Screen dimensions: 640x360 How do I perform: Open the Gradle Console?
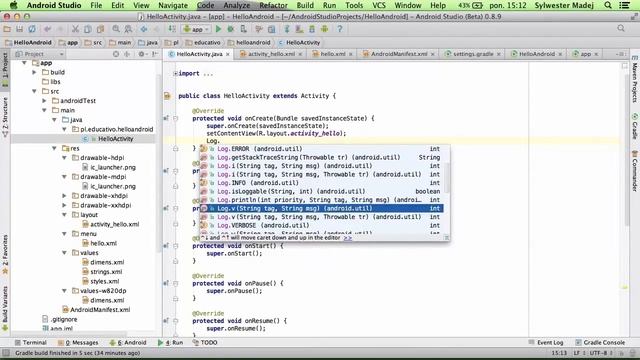point(600,342)
